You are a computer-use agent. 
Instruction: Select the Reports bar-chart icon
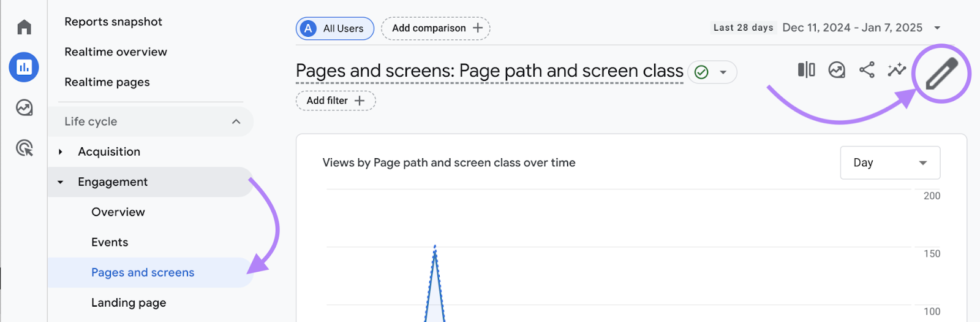[24, 67]
